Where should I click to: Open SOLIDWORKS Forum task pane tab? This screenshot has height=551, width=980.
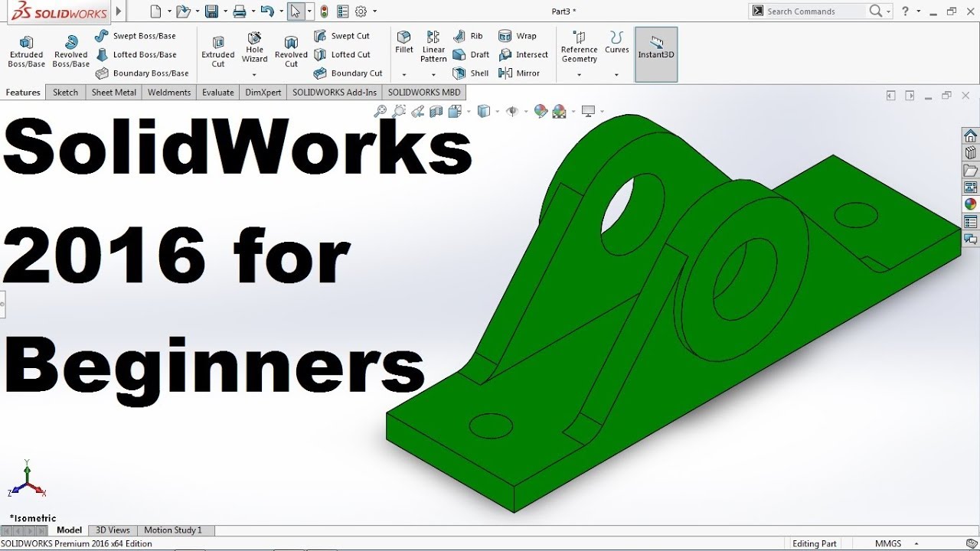(x=970, y=239)
